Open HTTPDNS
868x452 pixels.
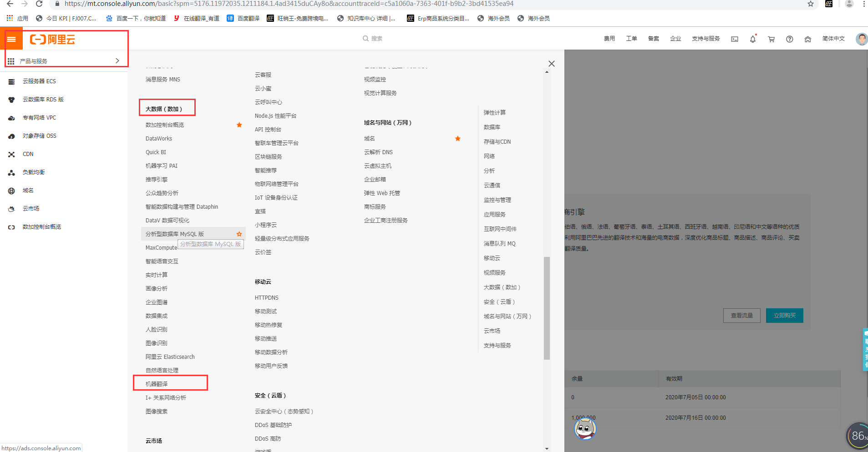[x=267, y=298]
